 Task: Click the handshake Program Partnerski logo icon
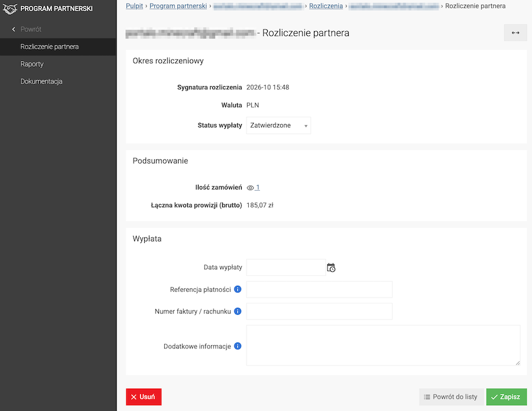pyautogui.click(x=10, y=9)
